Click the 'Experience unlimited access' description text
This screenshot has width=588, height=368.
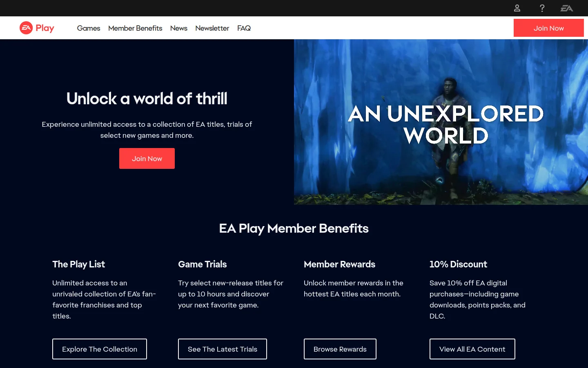coord(147,130)
